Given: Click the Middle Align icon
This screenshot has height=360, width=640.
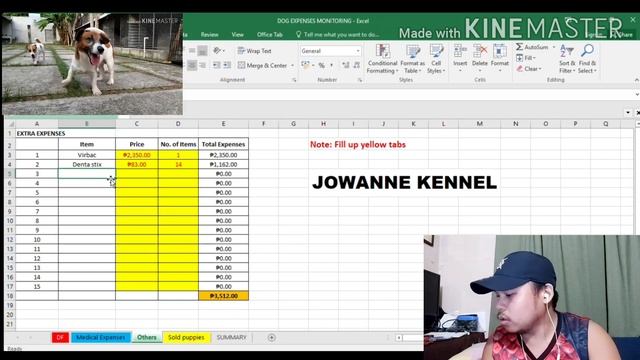Looking at the screenshot, I should (192, 51).
